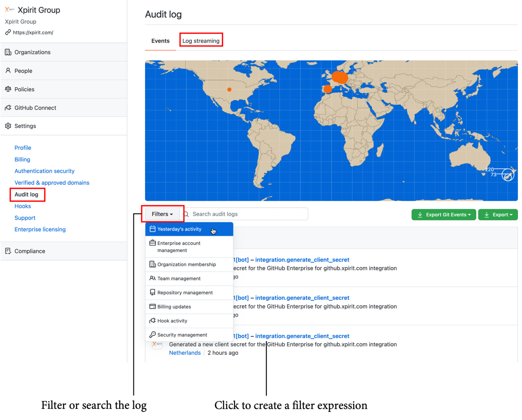
Task: Click the globe spinner icon on the map
Action: (x=508, y=175)
